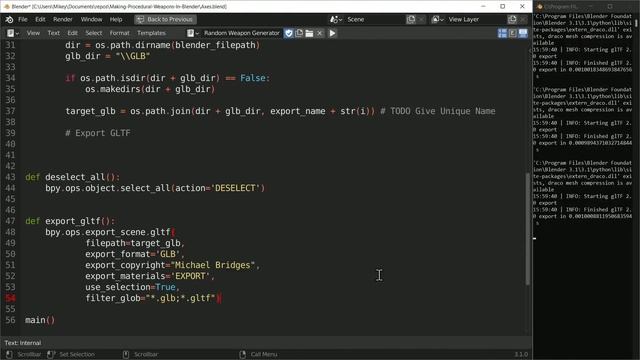Image resolution: width=640 pixels, height=360 pixels.
Task: Open the editor type dropdown
Action: coord(12,33)
